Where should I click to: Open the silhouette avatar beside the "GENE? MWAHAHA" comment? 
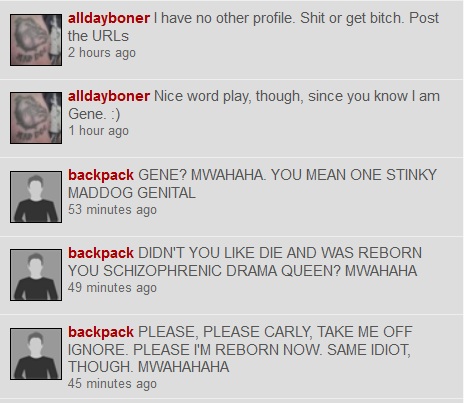[x=36, y=197]
